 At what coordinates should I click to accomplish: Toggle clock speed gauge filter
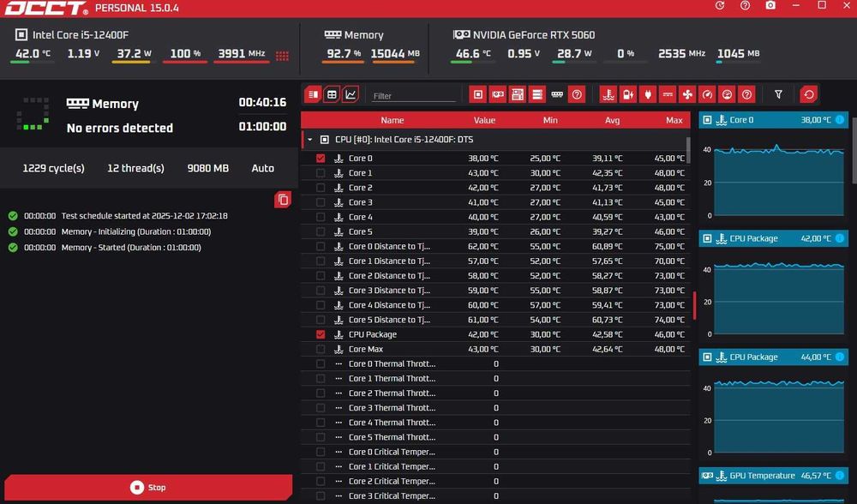[x=707, y=94]
